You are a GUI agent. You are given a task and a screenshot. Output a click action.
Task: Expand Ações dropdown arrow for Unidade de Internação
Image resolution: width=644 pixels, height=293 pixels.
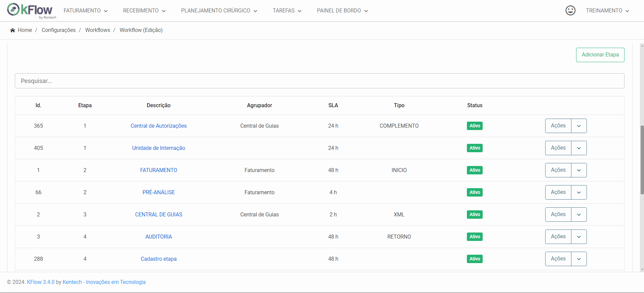point(579,148)
